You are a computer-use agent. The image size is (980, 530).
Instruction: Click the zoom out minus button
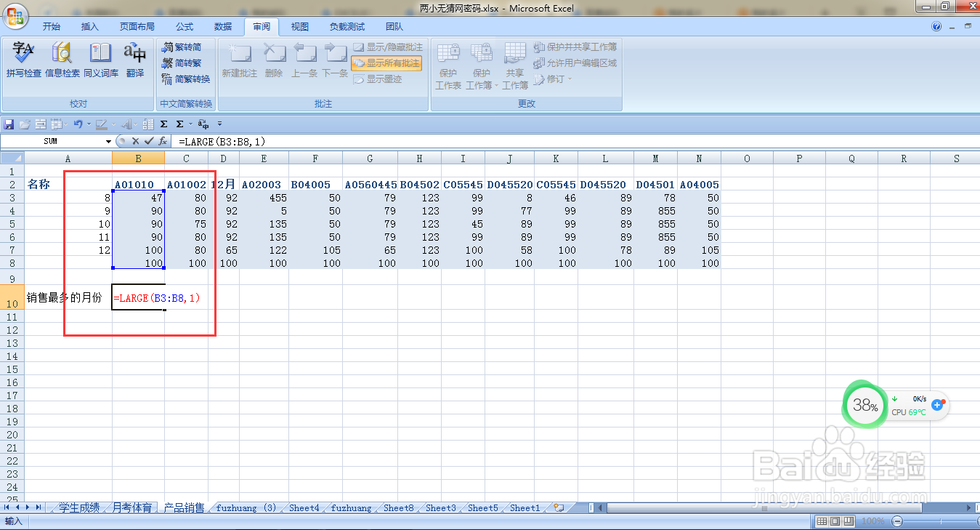click(x=897, y=521)
